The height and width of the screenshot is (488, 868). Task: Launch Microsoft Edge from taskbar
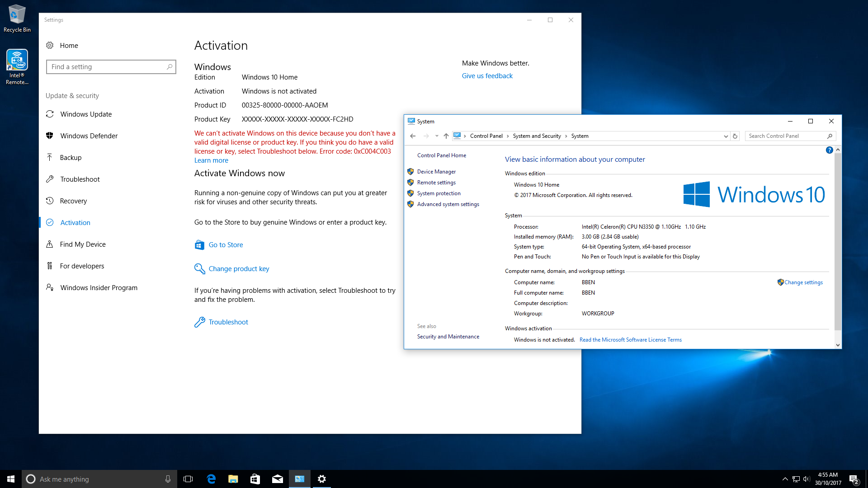click(211, 479)
